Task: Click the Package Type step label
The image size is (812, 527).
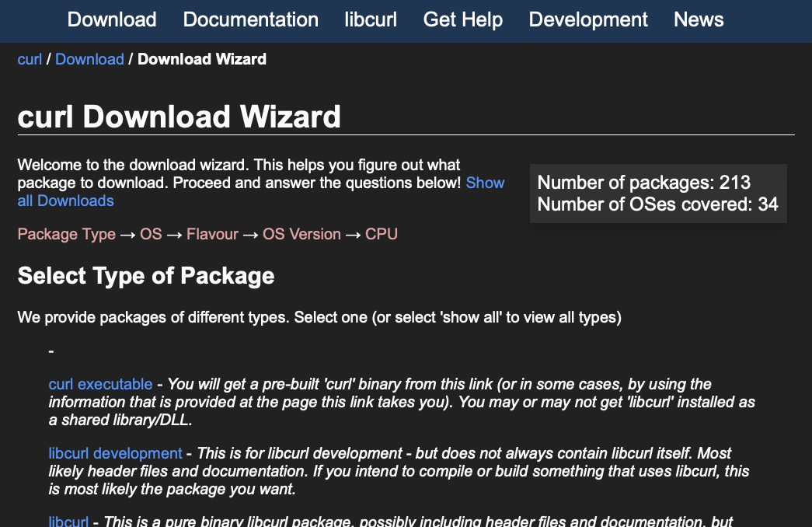Action: (66, 234)
